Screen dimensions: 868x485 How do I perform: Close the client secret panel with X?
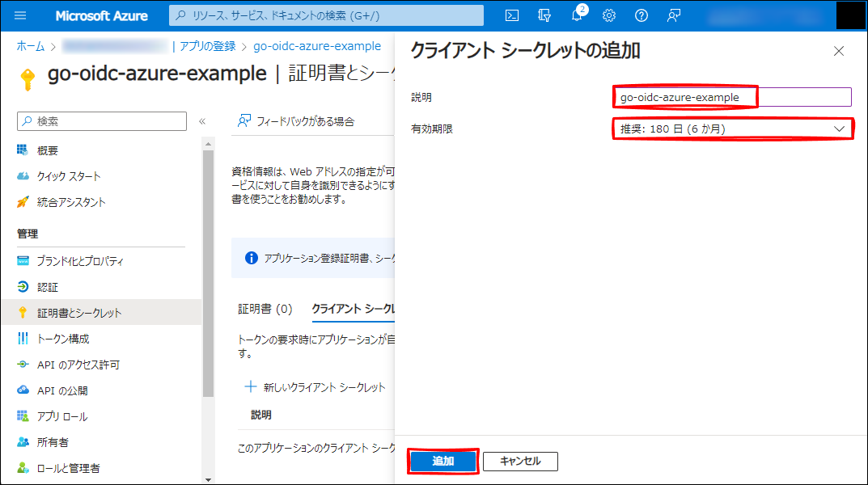[x=839, y=51]
